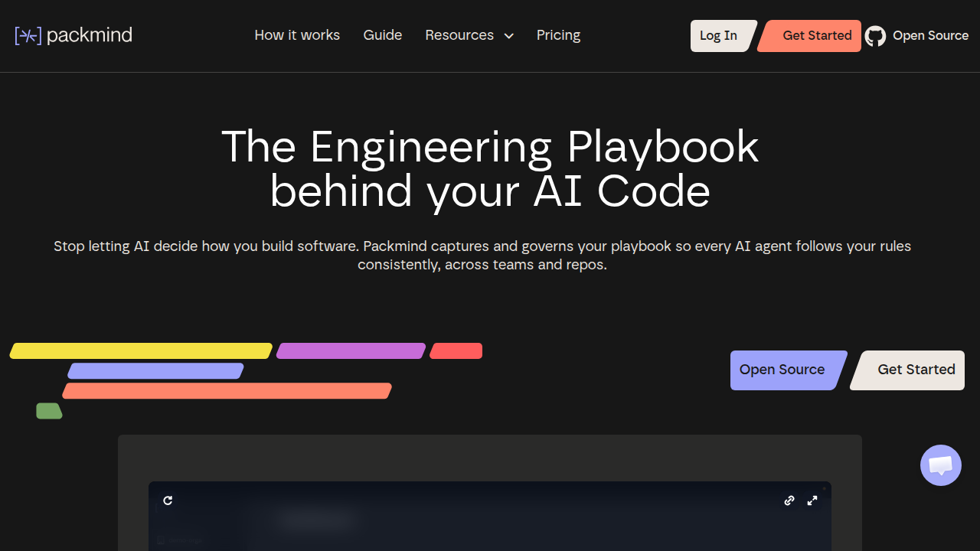Click the Packmind logo
Viewport: 980px width, 551px height.
coord(73,35)
